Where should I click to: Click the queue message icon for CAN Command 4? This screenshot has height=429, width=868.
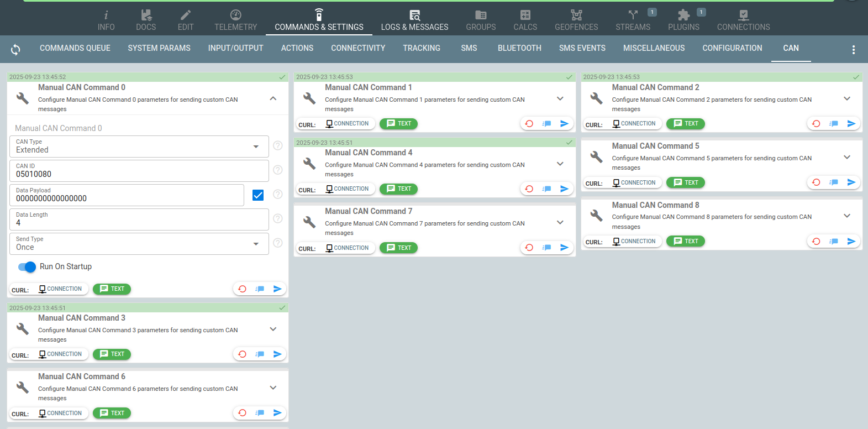click(x=546, y=189)
